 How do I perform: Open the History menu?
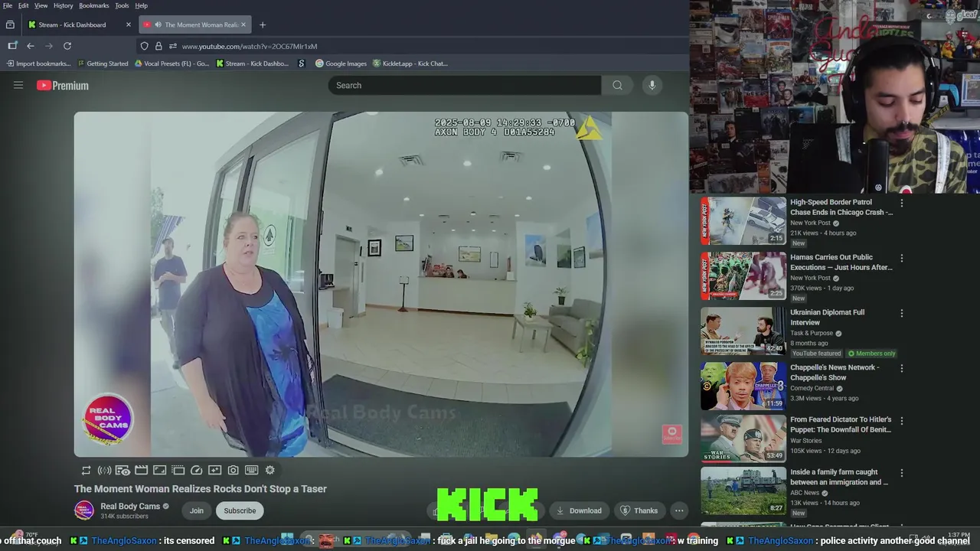pyautogui.click(x=64, y=5)
